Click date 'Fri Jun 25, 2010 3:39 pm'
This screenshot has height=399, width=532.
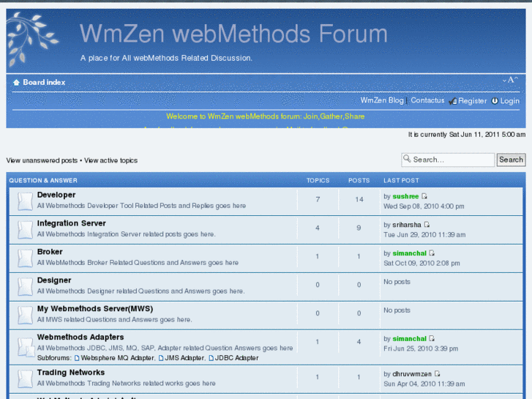[x=421, y=348]
